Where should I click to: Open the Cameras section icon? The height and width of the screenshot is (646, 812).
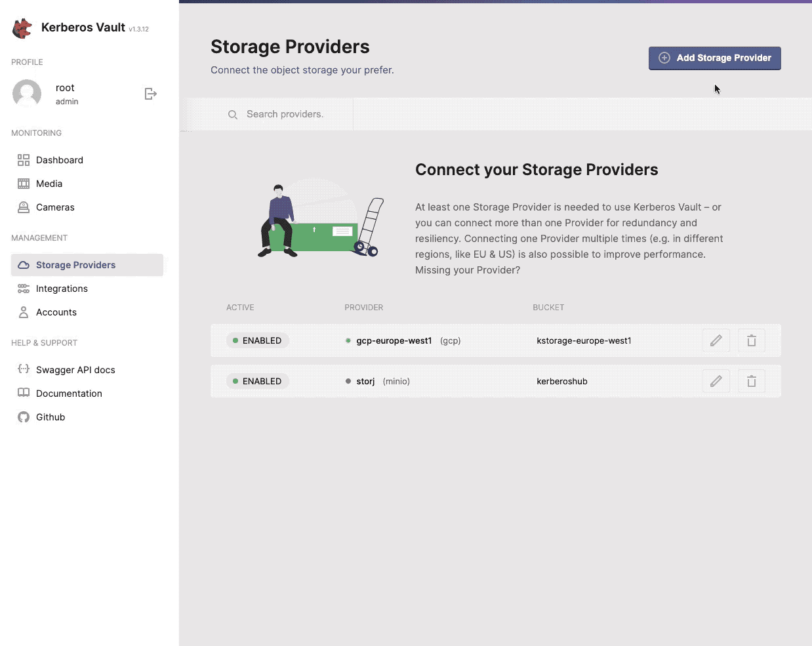[24, 207]
